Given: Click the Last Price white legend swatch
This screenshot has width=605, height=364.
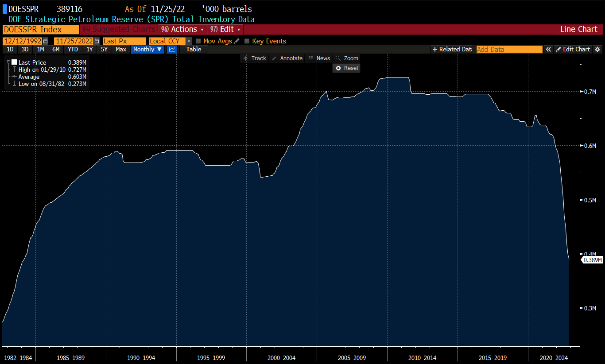Looking at the screenshot, I should click(14, 62).
